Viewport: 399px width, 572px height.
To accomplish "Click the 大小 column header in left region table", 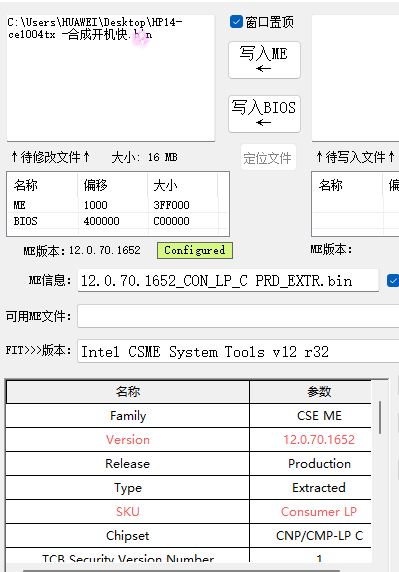I will click(x=182, y=185).
